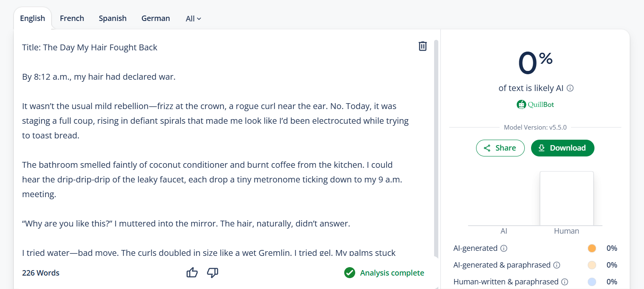Screen dimensions: 644x289
Task: Give thumbs up feedback
Action: pyautogui.click(x=192, y=273)
